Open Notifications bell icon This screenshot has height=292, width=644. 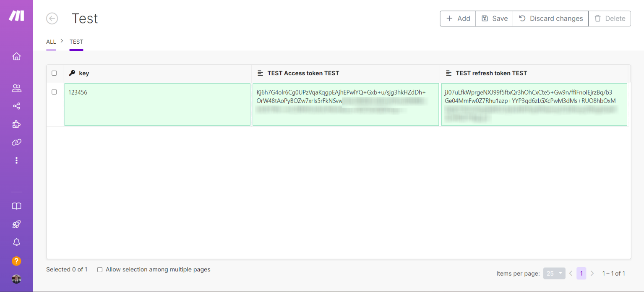[x=16, y=242]
